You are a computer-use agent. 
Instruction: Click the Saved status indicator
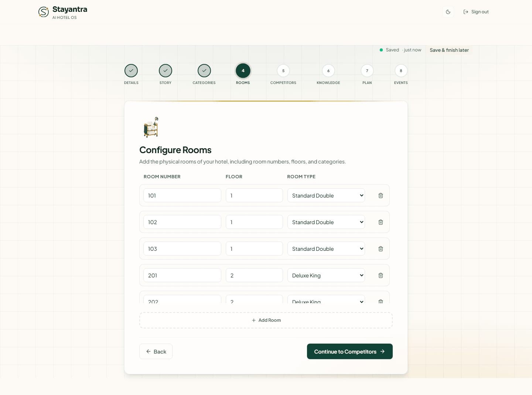pyautogui.click(x=400, y=50)
